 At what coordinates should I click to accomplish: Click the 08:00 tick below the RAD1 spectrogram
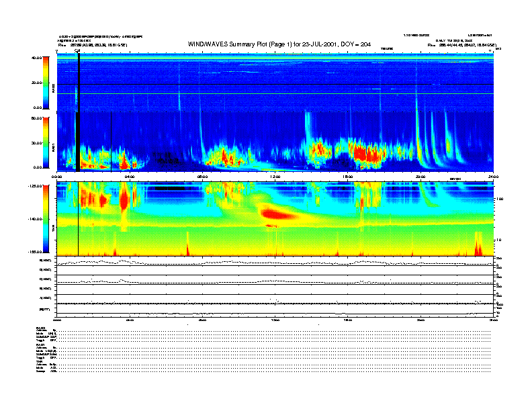tap(202, 177)
